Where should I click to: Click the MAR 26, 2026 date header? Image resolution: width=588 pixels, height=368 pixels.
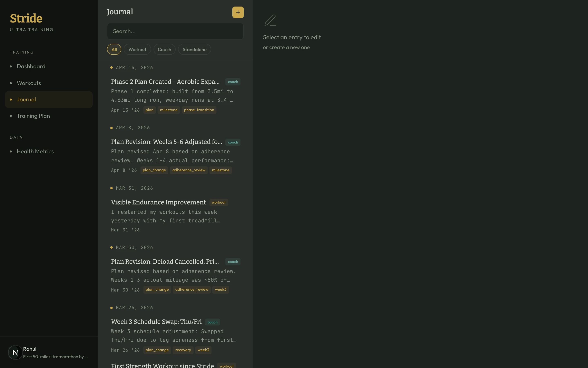tap(134, 308)
